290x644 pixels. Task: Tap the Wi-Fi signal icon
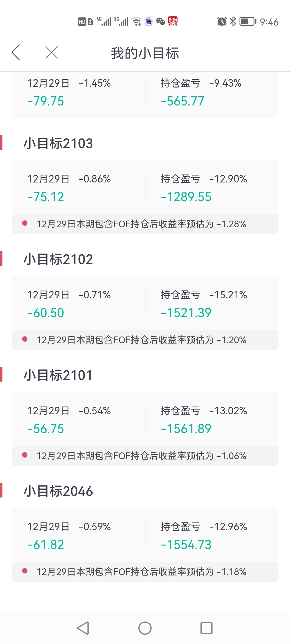pos(137,21)
